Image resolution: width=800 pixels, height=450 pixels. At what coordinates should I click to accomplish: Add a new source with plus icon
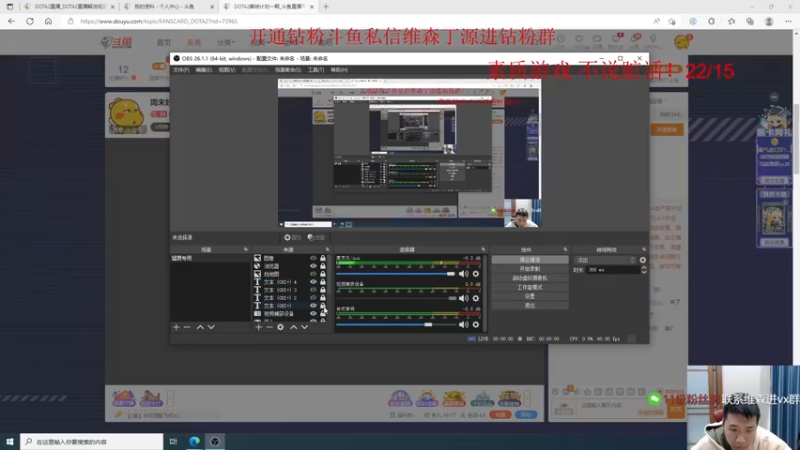pos(259,327)
